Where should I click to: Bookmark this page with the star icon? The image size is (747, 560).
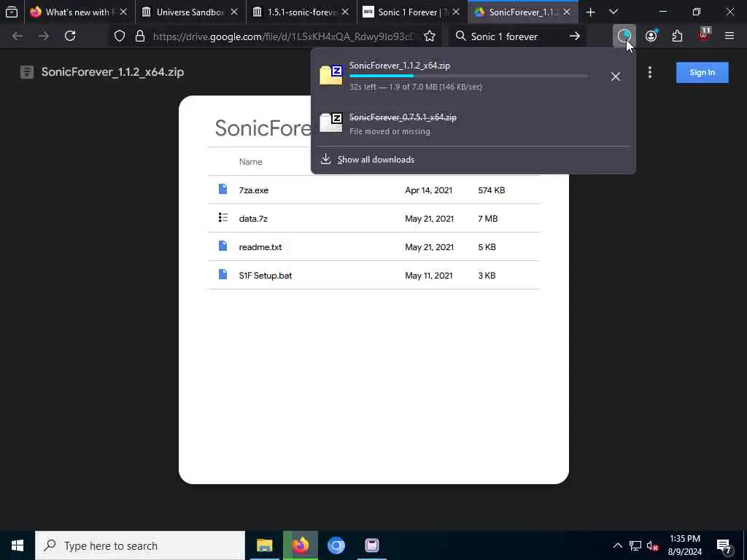(430, 36)
